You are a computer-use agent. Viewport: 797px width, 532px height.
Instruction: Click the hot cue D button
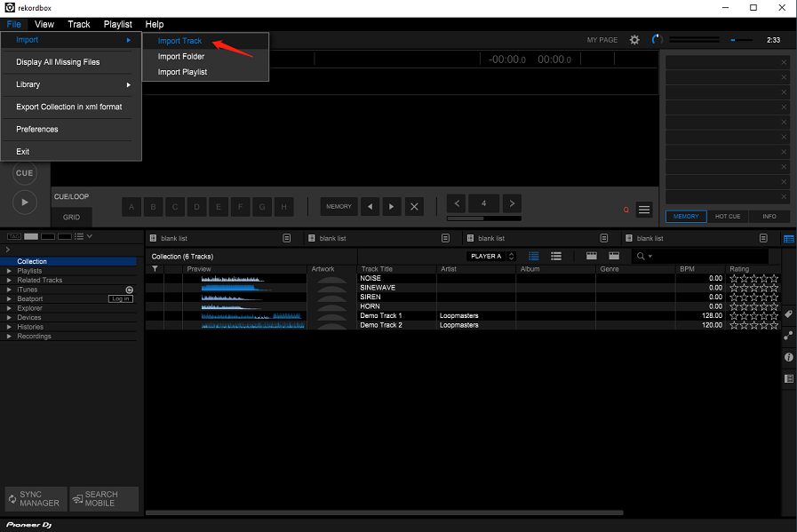click(x=196, y=207)
